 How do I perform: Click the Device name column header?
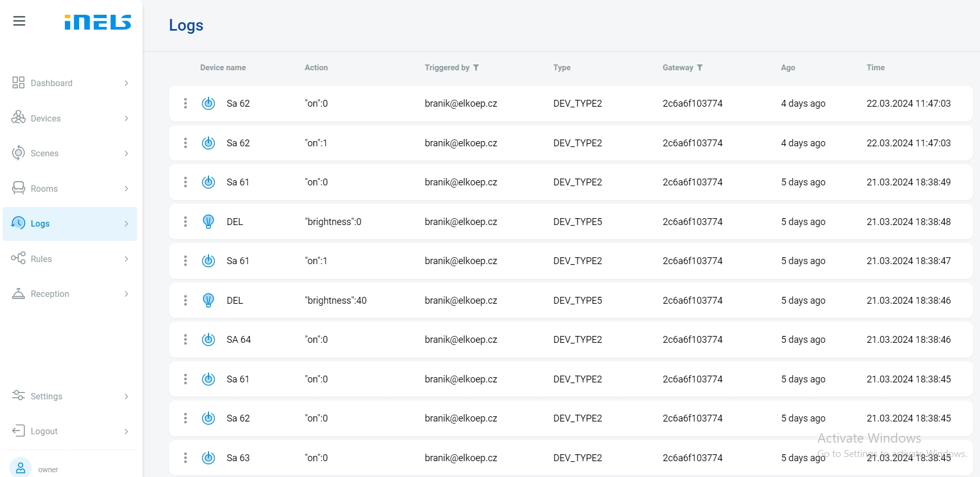pos(223,68)
